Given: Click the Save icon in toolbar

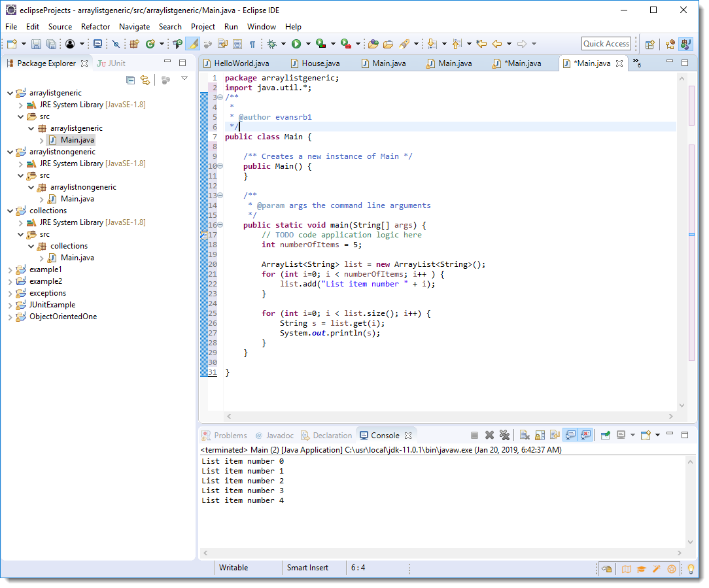Looking at the screenshot, I should 36,44.
